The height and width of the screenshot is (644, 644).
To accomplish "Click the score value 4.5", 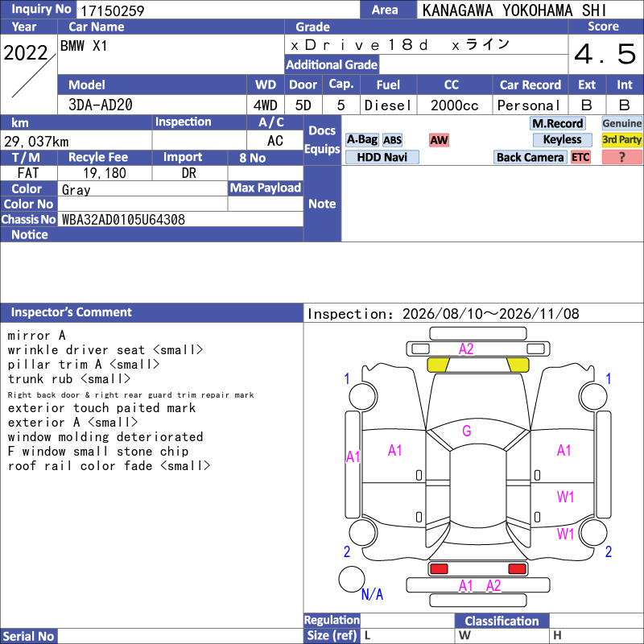I will (605, 54).
